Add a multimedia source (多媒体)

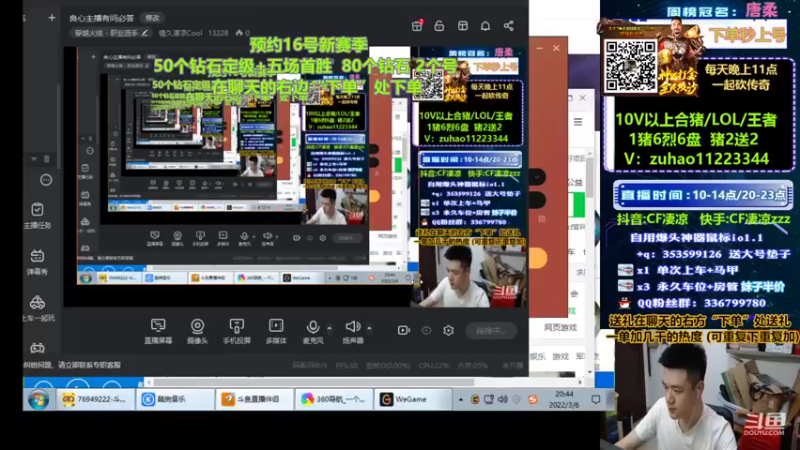276,331
